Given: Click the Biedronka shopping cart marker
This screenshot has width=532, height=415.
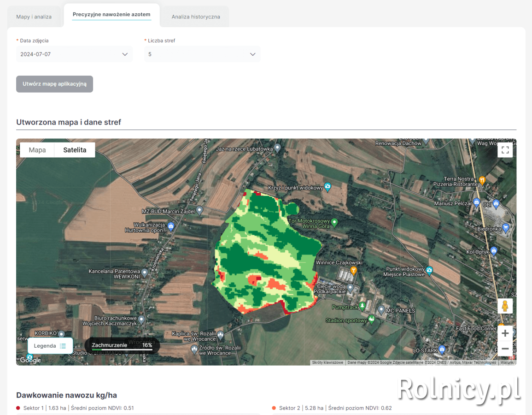Looking at the screenshot, I should click(x=506, y=227).
